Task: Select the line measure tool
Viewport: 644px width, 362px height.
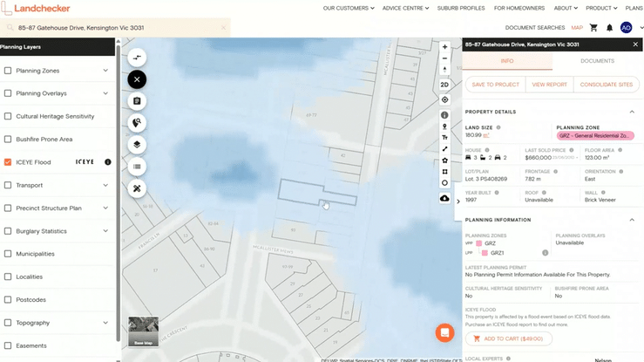Action: [x=444, y=149]
